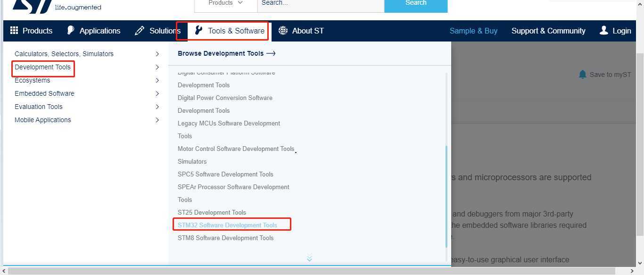Click the Save to myST link
The image size is (644, 275).
pos(610,75)
